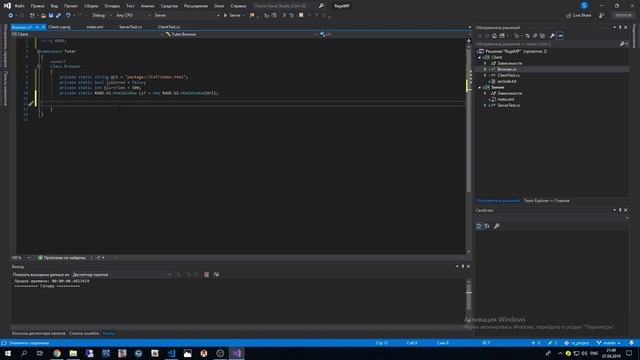Open the Windows Start menu
640x360 pixels.
8,353
